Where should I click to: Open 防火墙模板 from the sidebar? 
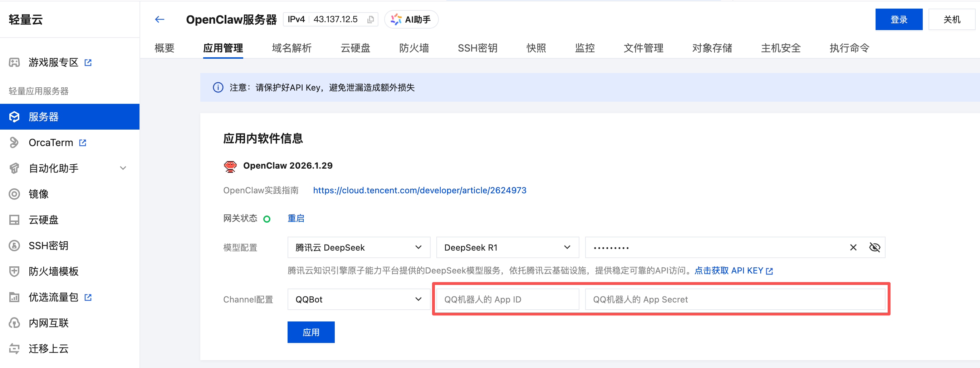53,271
